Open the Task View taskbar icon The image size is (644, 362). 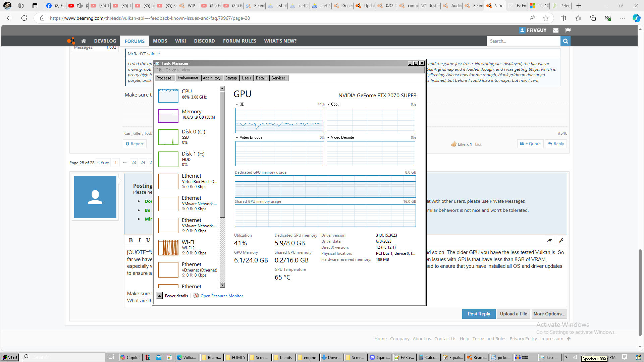point(111,357)
